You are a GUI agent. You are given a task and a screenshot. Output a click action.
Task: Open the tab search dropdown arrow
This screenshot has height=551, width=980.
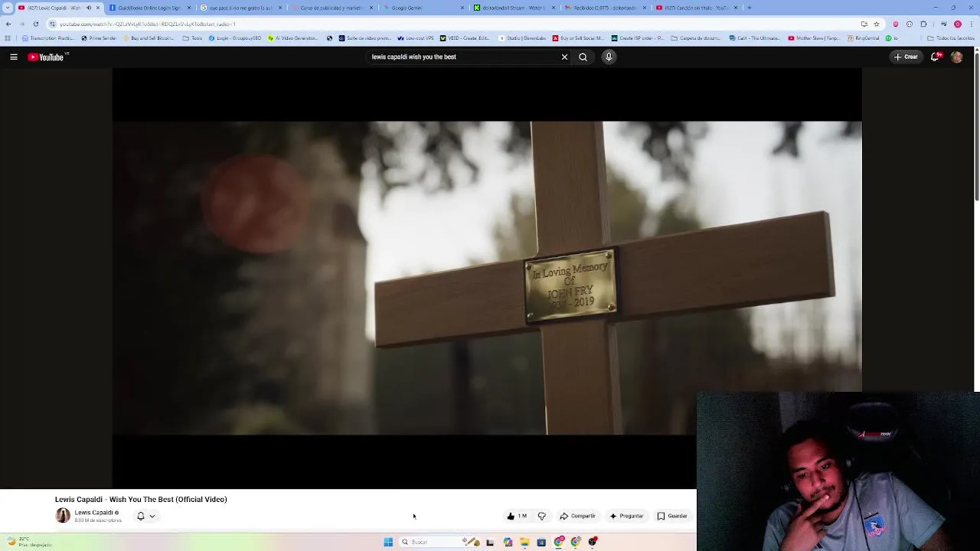(x=8, y=8)
